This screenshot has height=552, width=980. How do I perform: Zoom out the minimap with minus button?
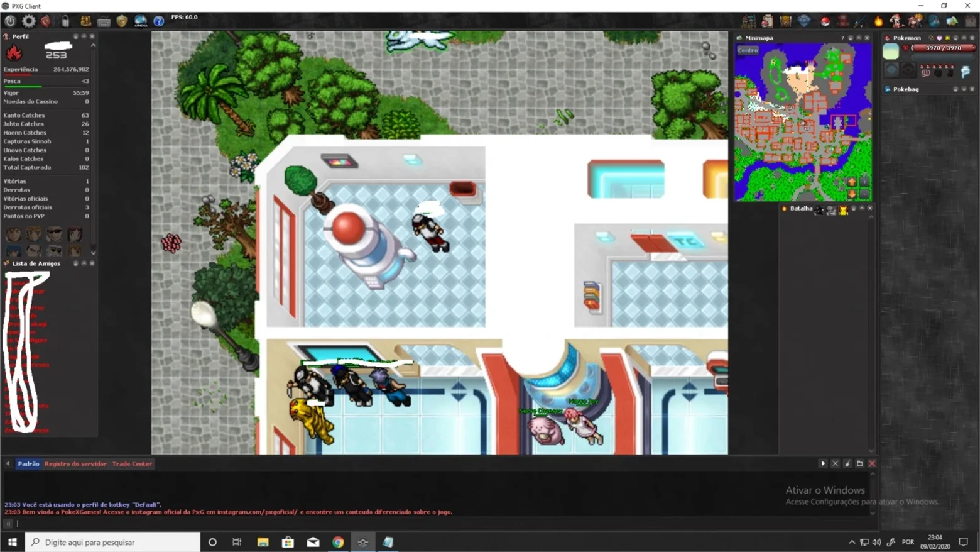864,194
